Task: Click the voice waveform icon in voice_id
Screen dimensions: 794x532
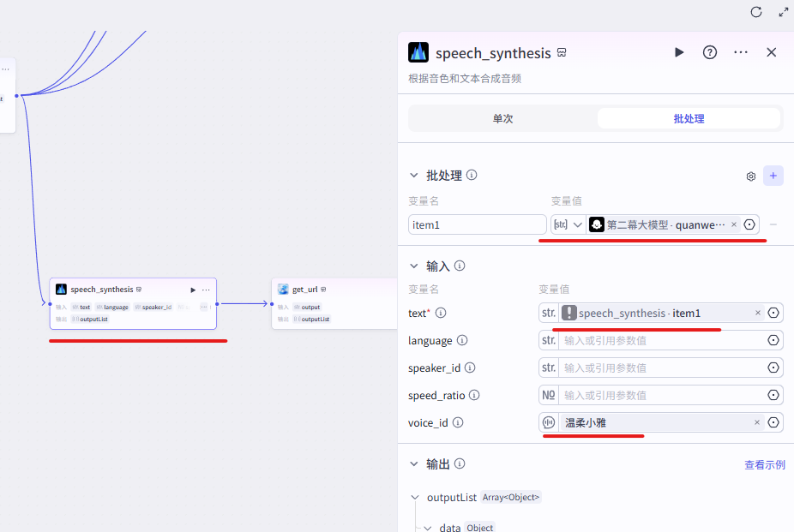Action: click(x=549, y=422)
